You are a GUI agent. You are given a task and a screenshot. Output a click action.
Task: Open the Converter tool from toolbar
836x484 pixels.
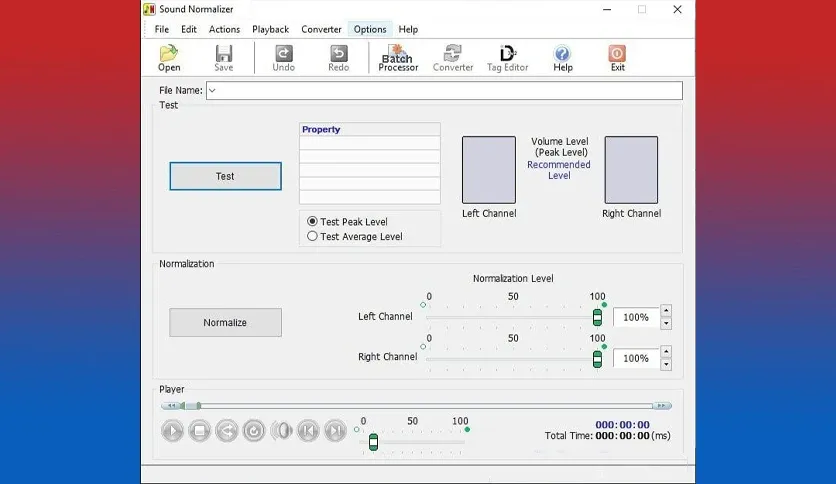[453, 58]
